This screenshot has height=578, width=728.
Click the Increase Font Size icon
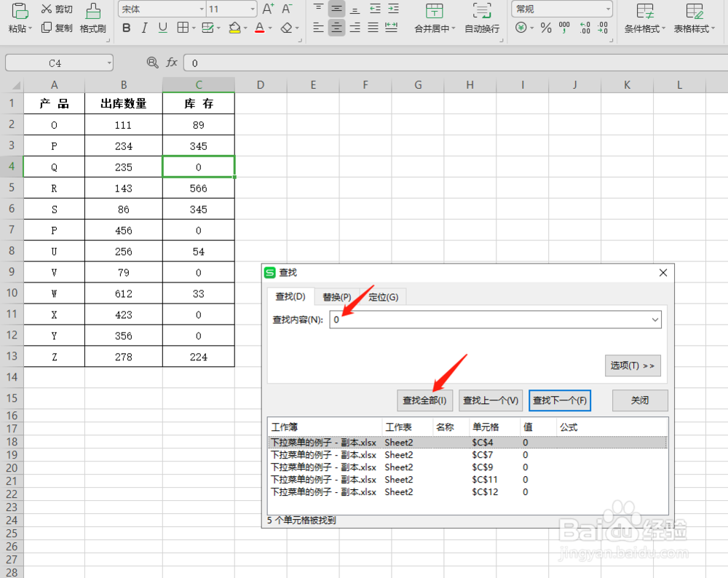266,9
